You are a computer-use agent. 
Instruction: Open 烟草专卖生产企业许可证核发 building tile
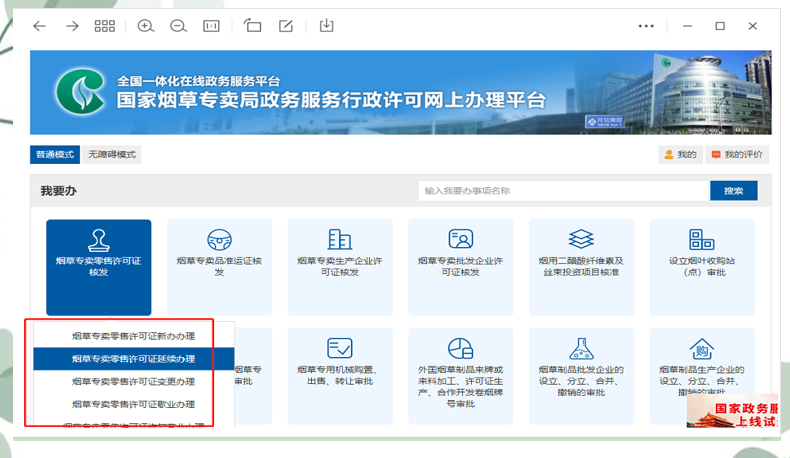tap(340, 267)
